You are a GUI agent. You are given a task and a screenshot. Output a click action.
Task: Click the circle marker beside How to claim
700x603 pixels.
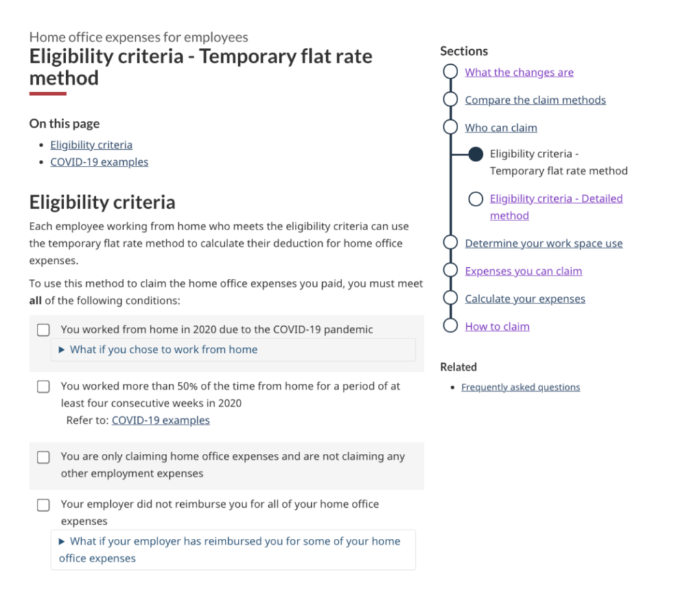pos(450,325)
